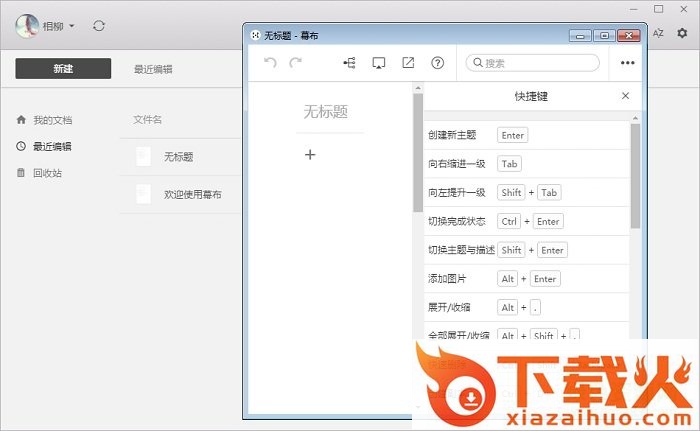Select 最近编辑 in the sidebar
The width and height of the screenshot is (700, 431).
tap(52, 146)
